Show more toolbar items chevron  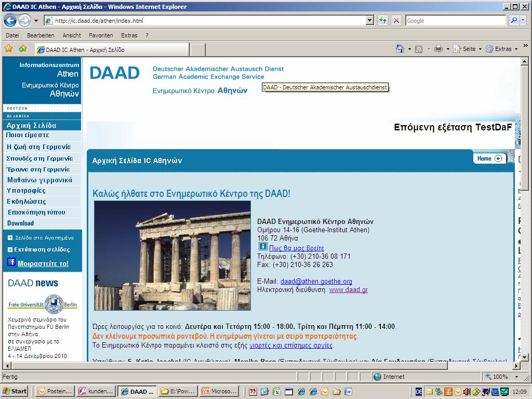[x=526, y=46]
